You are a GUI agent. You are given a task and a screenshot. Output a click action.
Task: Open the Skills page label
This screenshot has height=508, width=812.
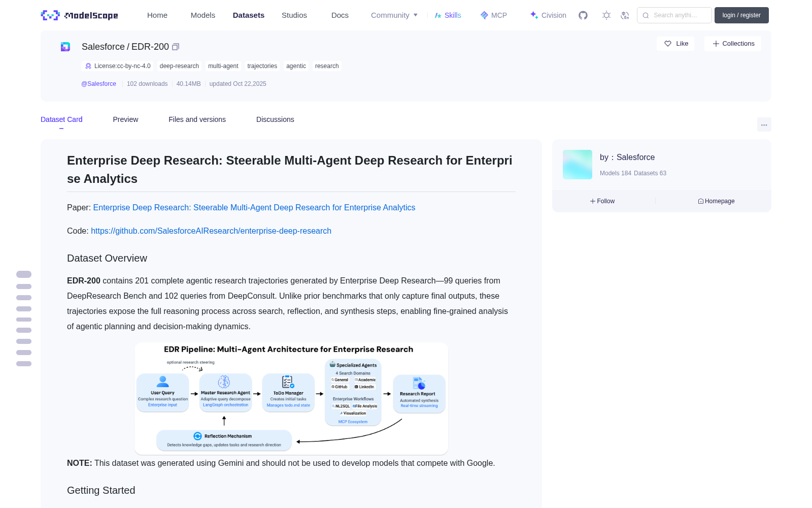coord(453,15)
